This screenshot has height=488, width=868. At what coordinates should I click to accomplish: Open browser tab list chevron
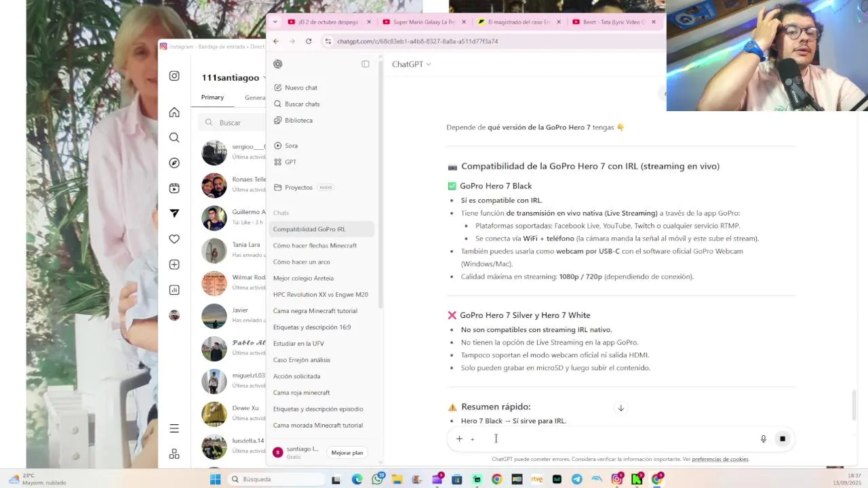275,22
